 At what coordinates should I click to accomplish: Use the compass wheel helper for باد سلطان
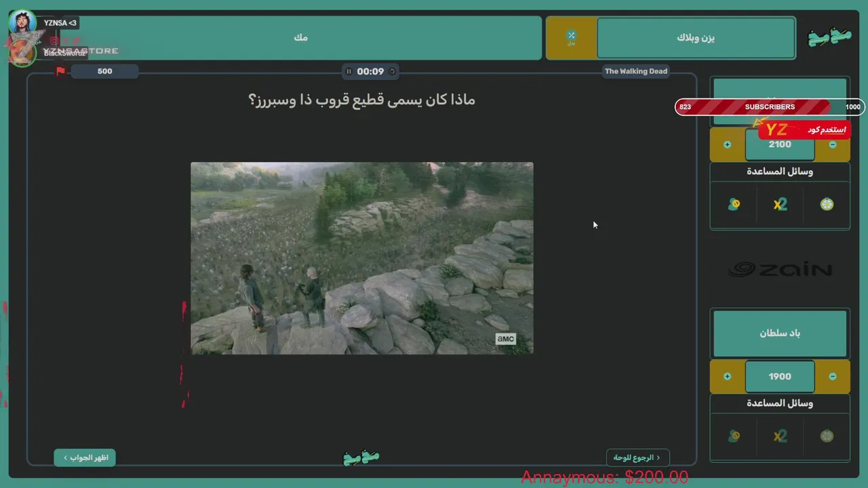coord(827,436)
